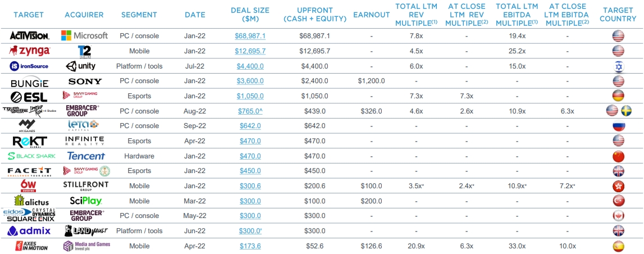Select the admix target logo
This screenshot has width=644, height=254.
click(29, 231)
